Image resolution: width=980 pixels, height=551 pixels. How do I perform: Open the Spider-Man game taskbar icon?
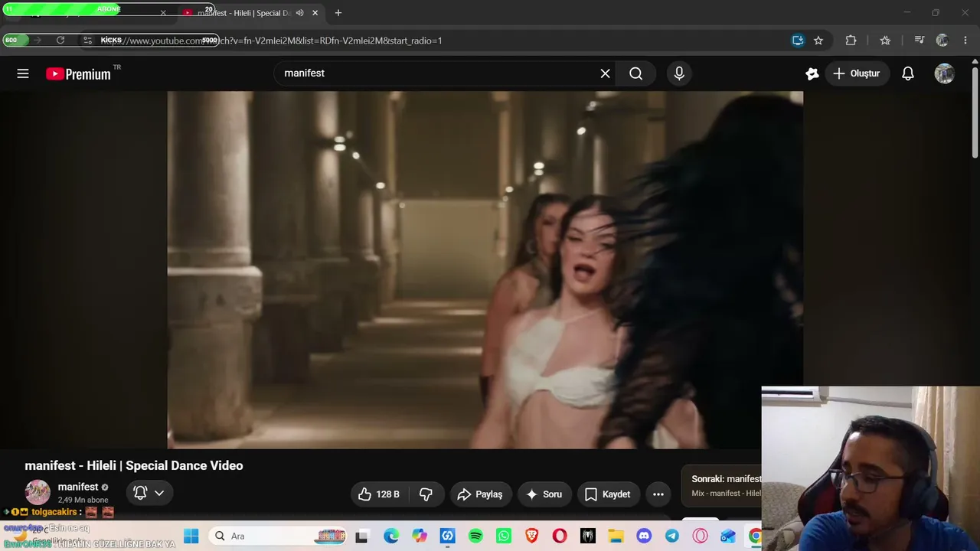pos(588,536)
